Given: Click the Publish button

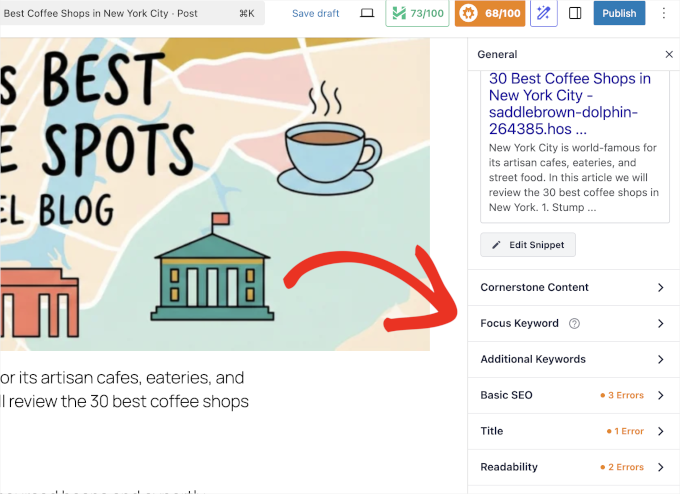Looking at the screenshot, I should [619, 14].
